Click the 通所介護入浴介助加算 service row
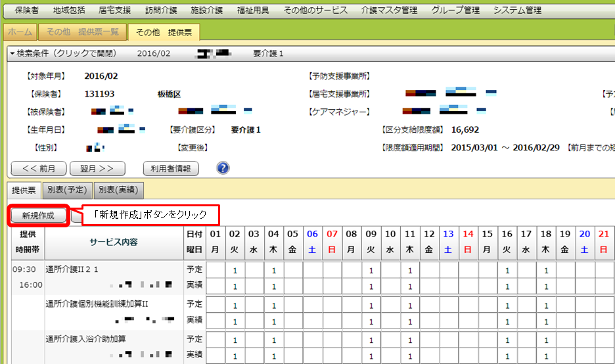Viewport: 615px width, 364px height. [x=85, y=339]
